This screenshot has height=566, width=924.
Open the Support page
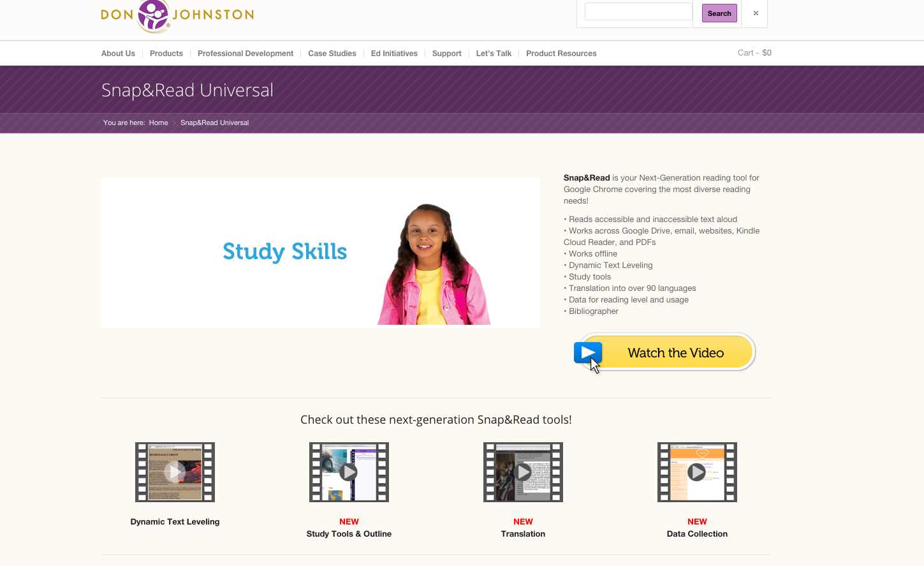[446, 54]
